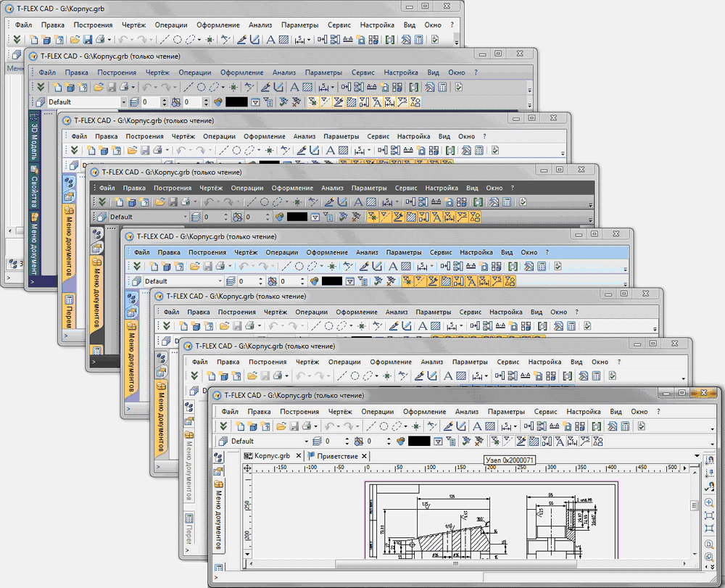Expand the document tab list arrow right of Приветствие tab

[x=697, y=456]
